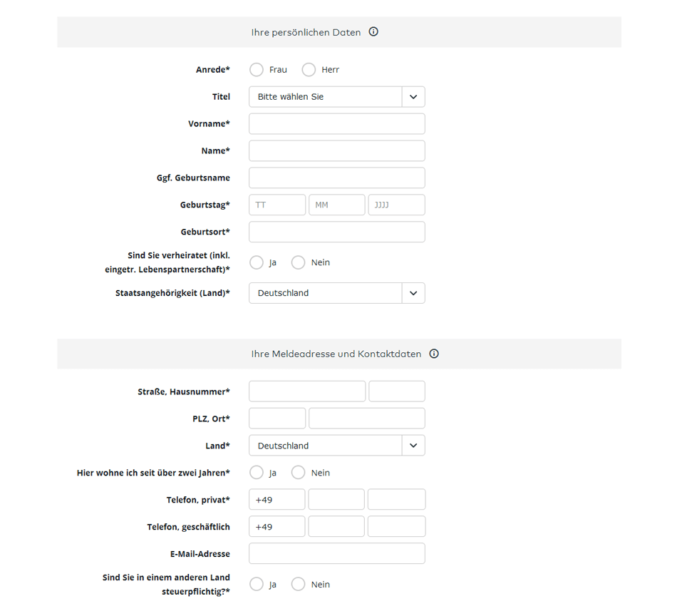677x616 pixels.
Task: Focus the E-Mail-Adresse field
Action: click(337, 553)
